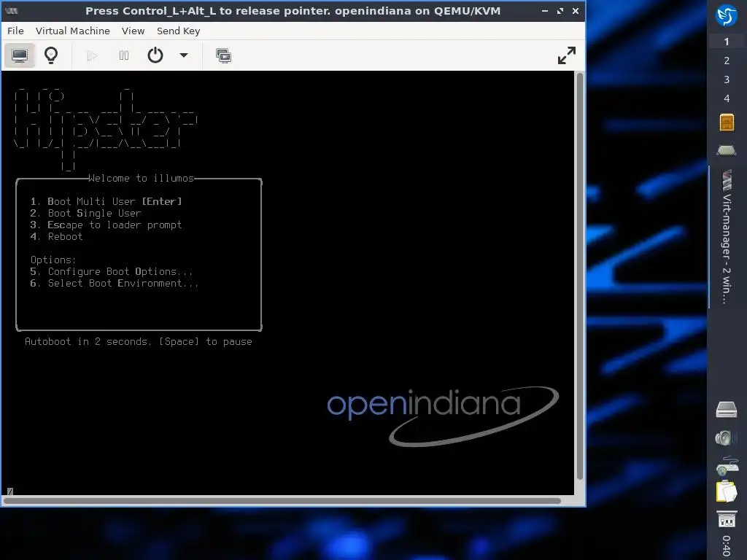Close the openindiana VM window

point(576,11)
